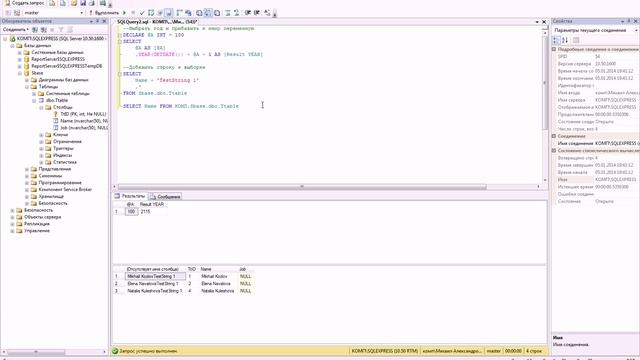Select the dbo.Ttable table in the tree
Image resolution: width=640 pixels, height=360 pixels.
[x=57, y=100]
